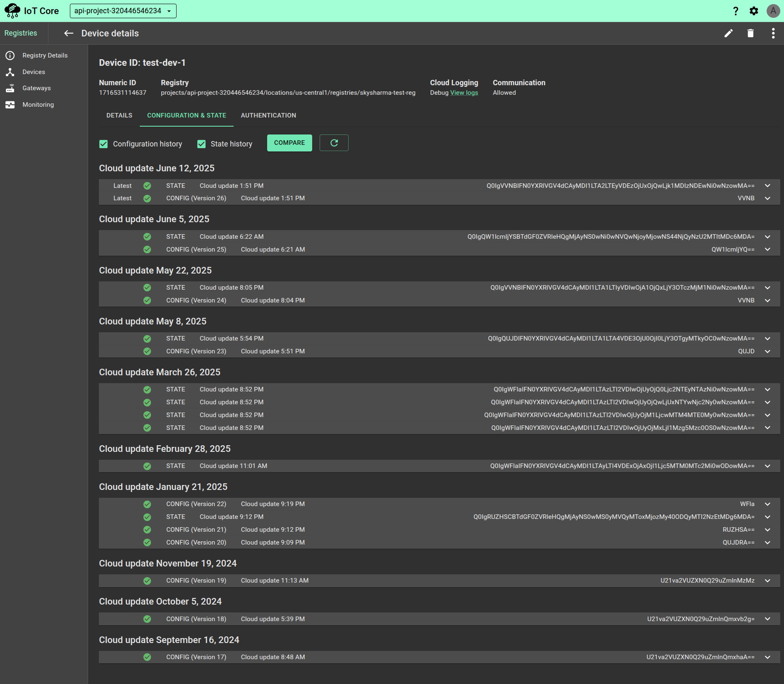Open Gateways in the sidebar

click(x=36, y=88)
